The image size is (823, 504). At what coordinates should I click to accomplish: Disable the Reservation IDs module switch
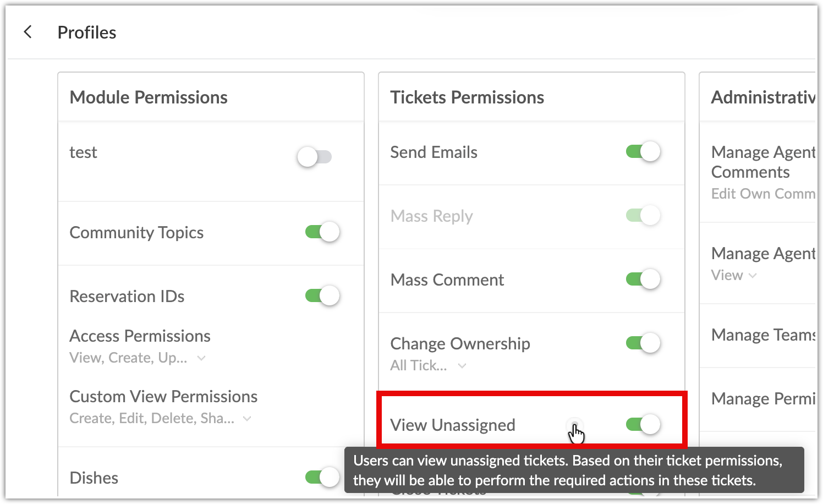[x=322, y=295]
